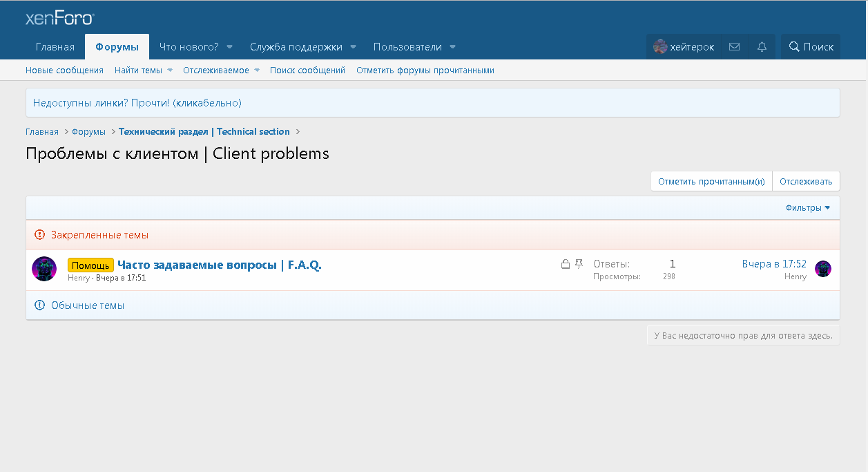868x472 pixels.
Task: Open the хейтерок user account menu
Action: click(x=684, y=47)
